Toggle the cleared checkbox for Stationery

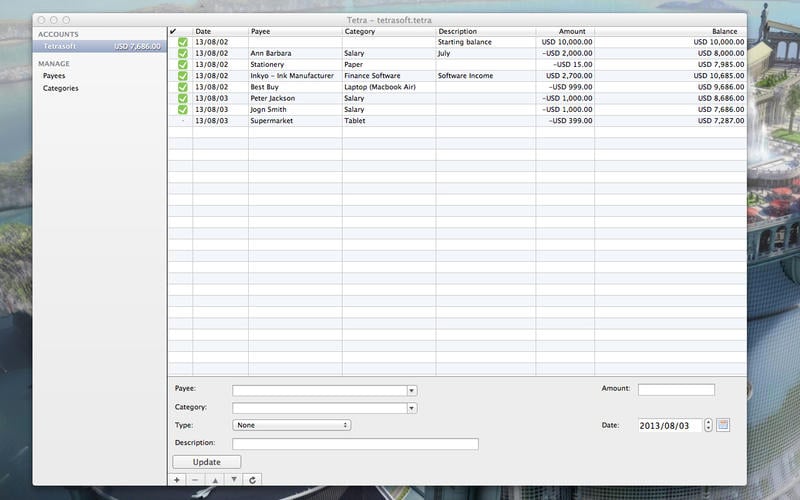tap(183, 65)
